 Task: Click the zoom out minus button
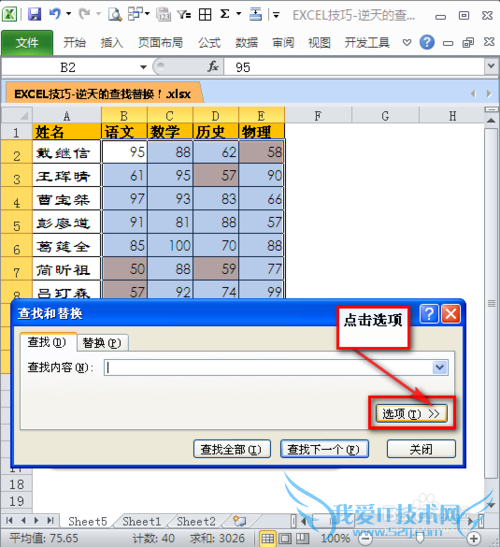coord(365,538)
